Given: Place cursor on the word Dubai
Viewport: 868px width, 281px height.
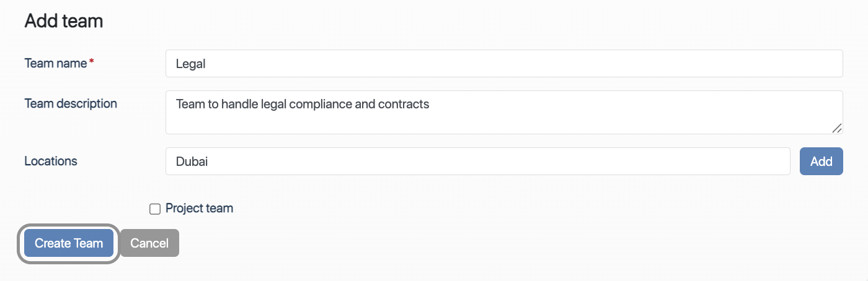Looking at the screenshot, I should [x=192, y=162].
